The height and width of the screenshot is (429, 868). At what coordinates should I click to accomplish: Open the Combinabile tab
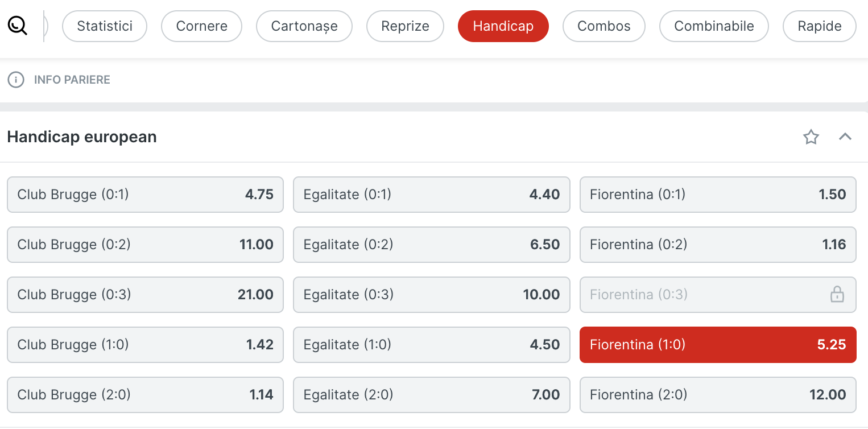pos(714,26)
